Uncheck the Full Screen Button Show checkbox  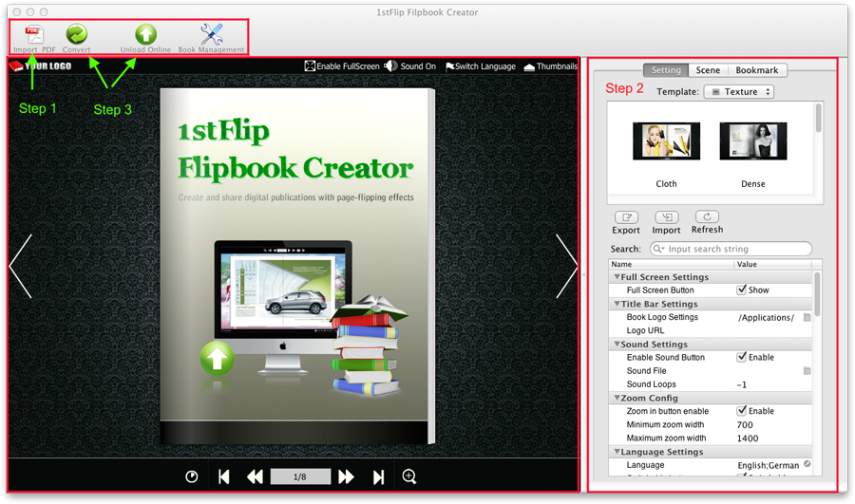(x=742, y=290)
